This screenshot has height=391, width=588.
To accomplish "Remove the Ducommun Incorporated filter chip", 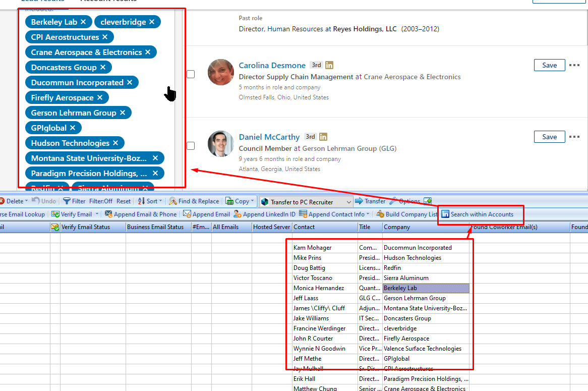I will (130, 82).
